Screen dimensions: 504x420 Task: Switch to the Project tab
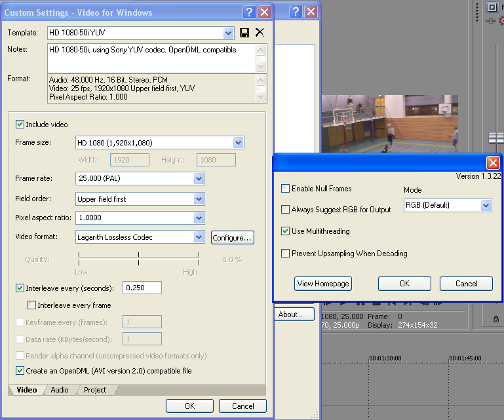(94, 390)
